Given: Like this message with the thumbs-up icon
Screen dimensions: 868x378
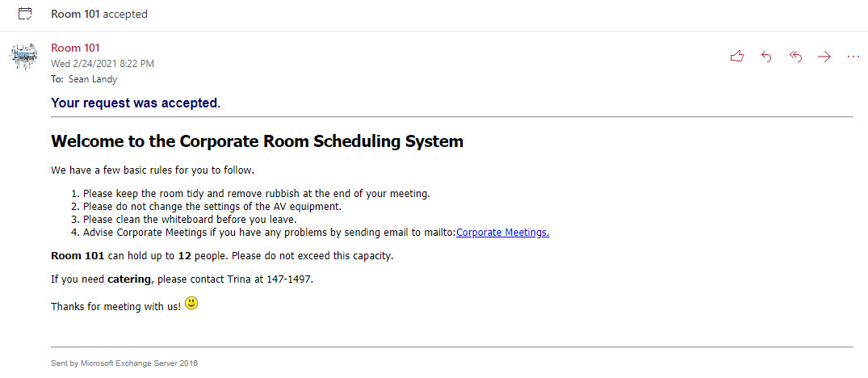Looking at the screenshot, I should (x=736, y=57).
